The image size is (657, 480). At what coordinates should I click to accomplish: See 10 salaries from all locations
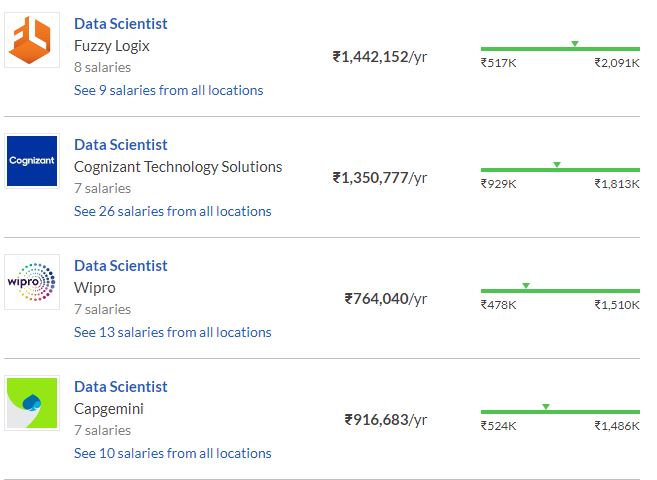coord(172,453)
